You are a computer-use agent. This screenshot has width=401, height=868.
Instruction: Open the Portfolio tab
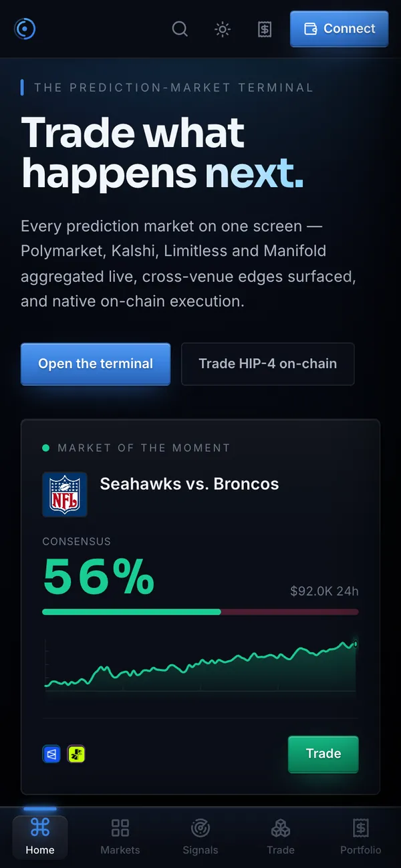361,837
